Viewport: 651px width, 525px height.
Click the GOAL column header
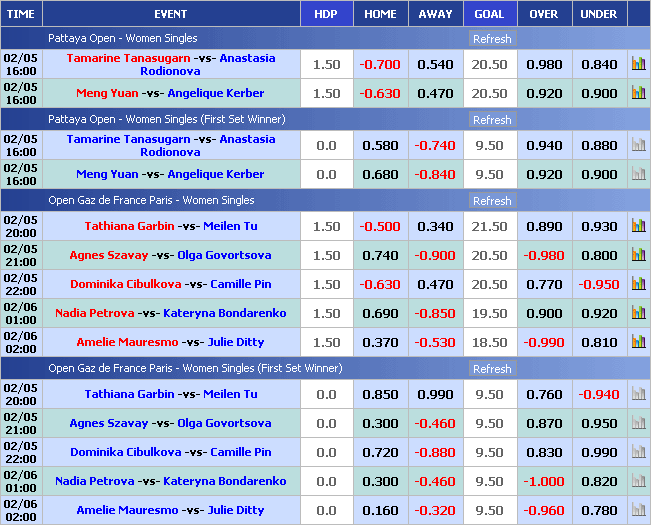pos(489,14)
